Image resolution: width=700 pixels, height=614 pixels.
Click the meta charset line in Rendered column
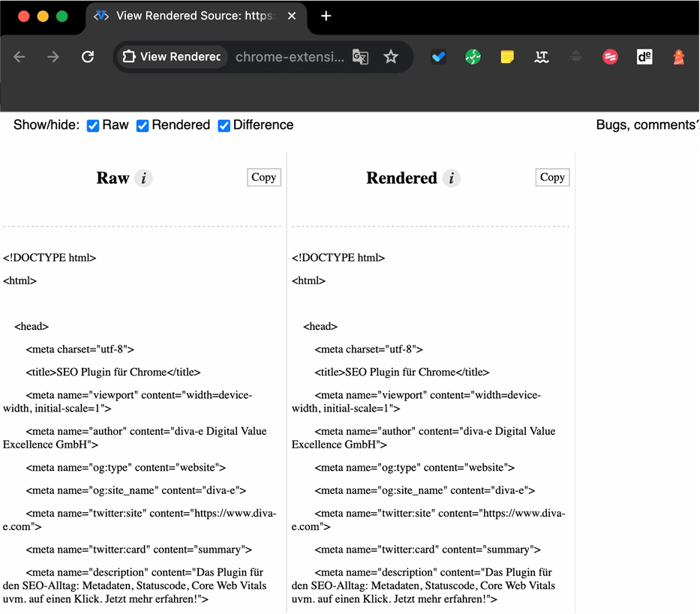[368, 349]
